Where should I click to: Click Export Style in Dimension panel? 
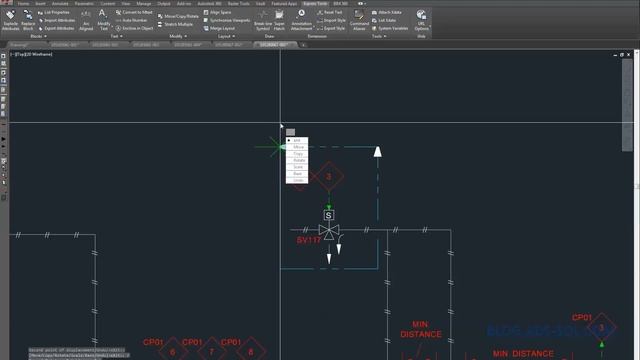[x=331, y=29]
